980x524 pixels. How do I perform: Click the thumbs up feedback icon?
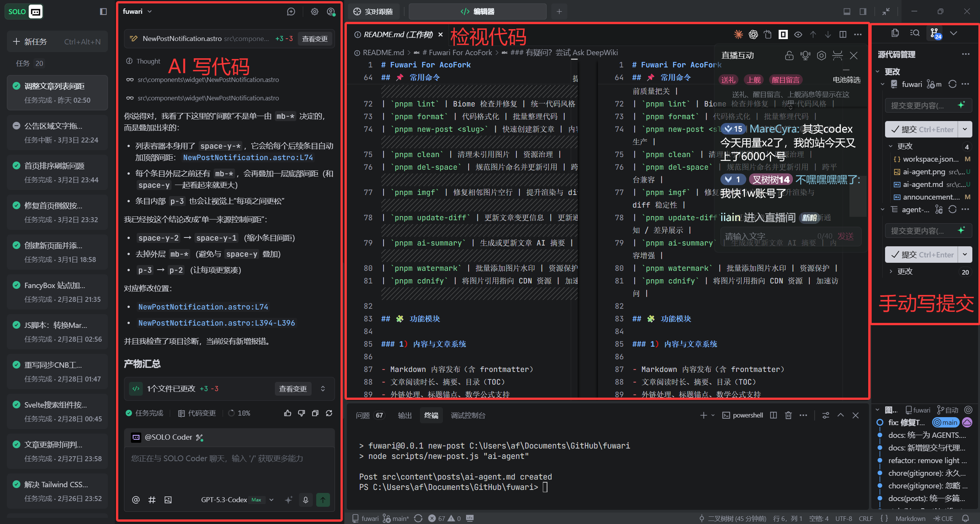pyautogui.click(x=287, y=413)
